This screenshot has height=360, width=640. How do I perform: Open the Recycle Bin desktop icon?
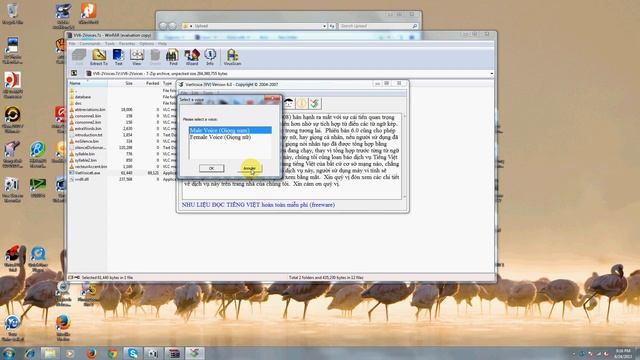[x=12, y=14]
